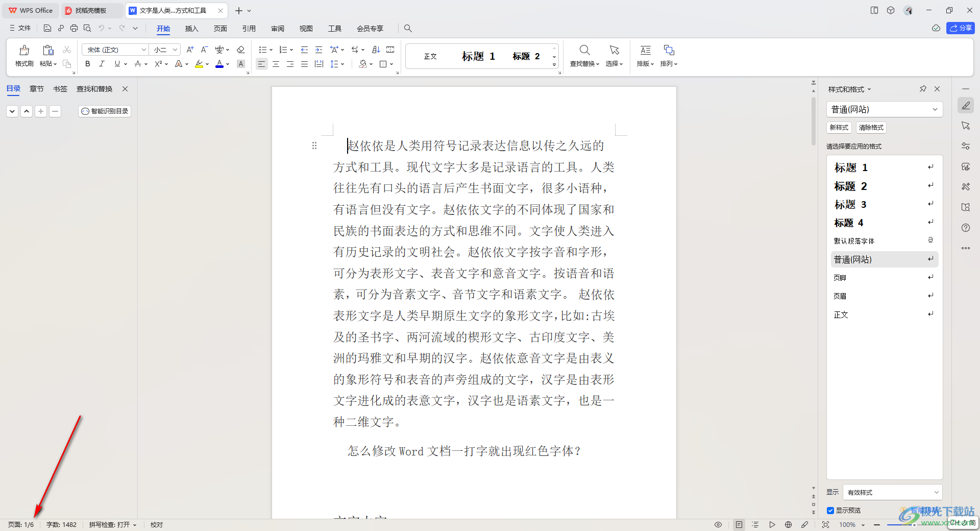The width and height of the screenshot is (980, 531).
Task: Open search with the magnifier icon beside tabs
Action: 408,28
